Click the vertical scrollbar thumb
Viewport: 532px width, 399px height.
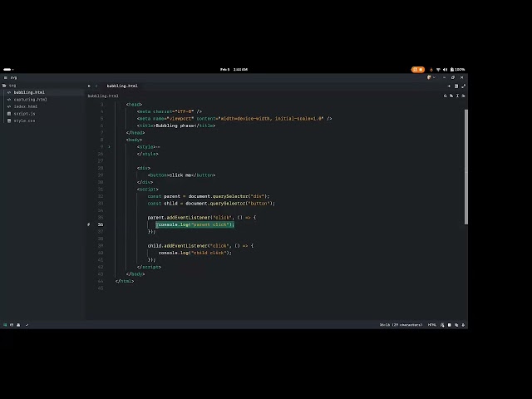(466, 166)
